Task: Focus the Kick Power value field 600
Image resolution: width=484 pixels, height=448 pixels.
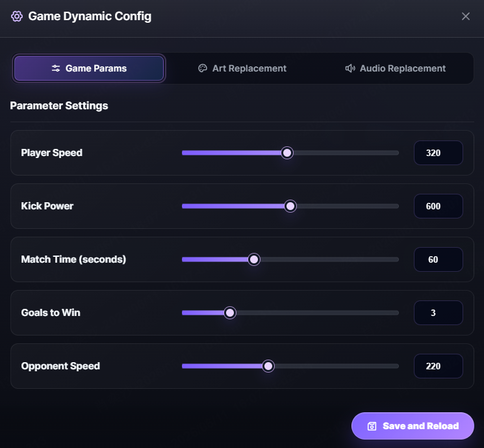Action: click(x=439, y=206)
